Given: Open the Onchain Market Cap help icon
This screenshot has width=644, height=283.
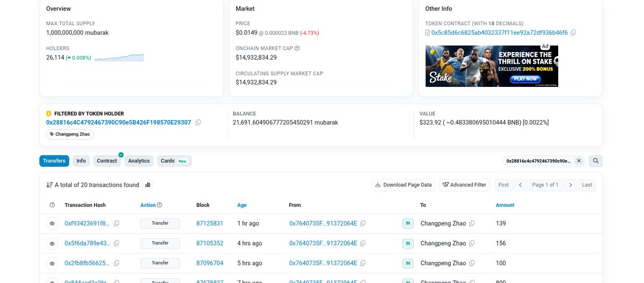Looking at the screenshot, I should (297, 48).
